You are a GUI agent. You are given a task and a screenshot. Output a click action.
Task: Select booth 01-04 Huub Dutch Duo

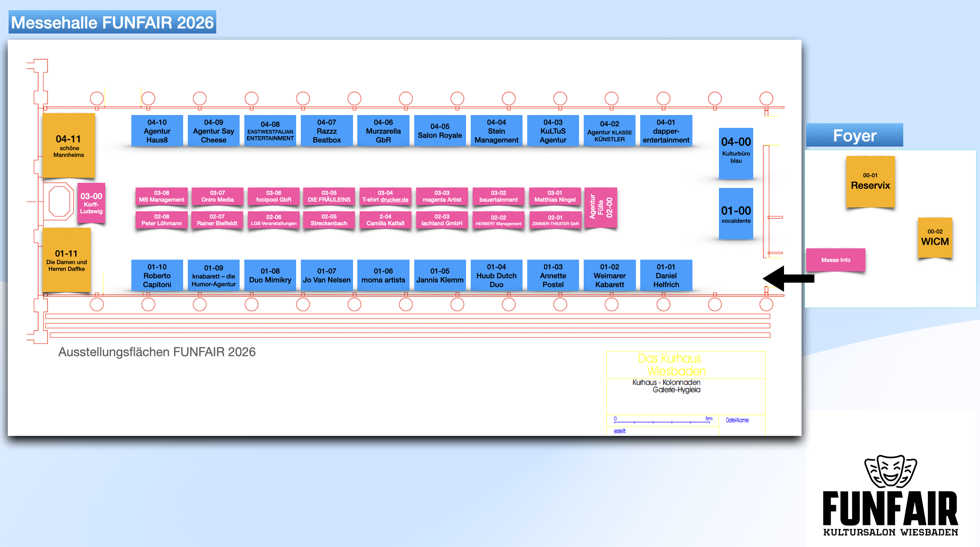pos(496,275)
